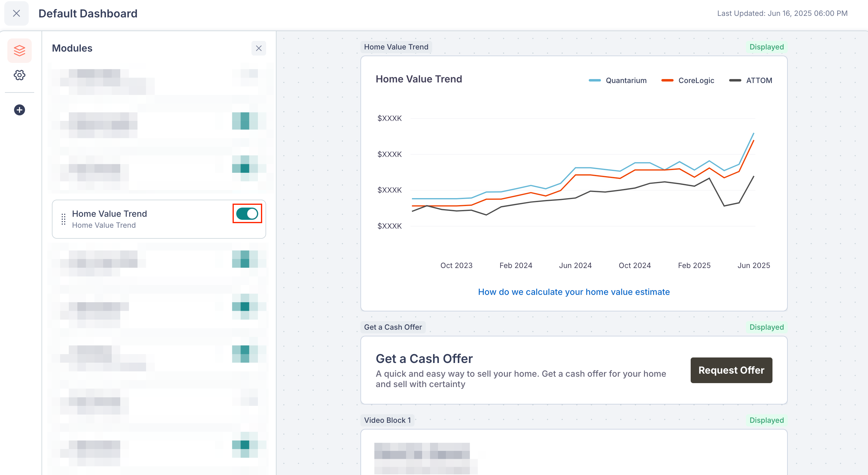This screenshot has width=868, height=475.
Task: Select the Video Block 1 label
Action: tap(388, 420)
